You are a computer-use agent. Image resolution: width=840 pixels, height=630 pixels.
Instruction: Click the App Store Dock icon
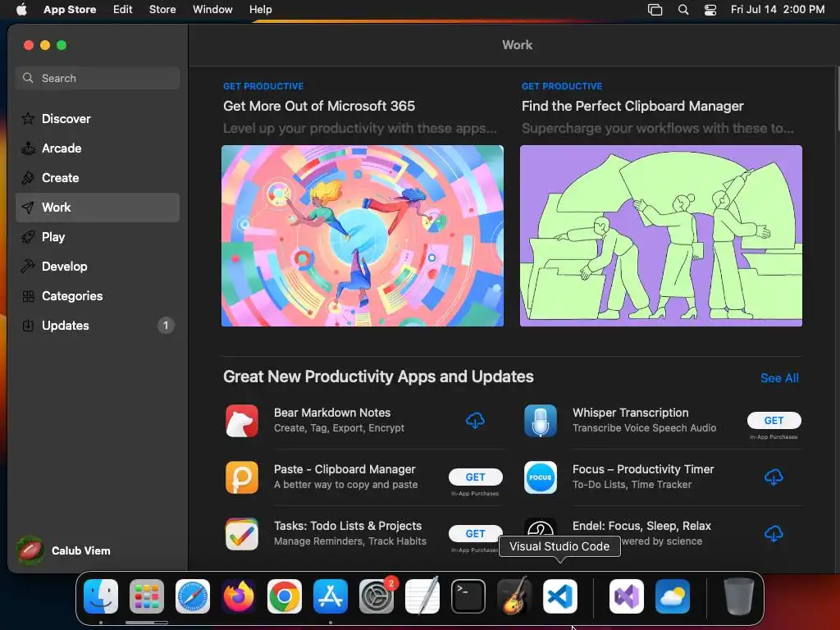pyautogui.click(x=331, y=596)
